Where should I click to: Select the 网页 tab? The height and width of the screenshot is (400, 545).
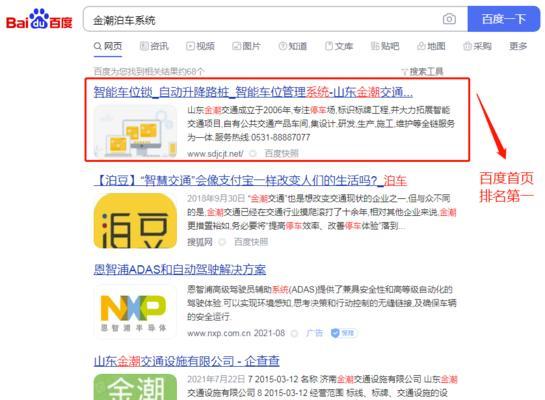point(108,46)
